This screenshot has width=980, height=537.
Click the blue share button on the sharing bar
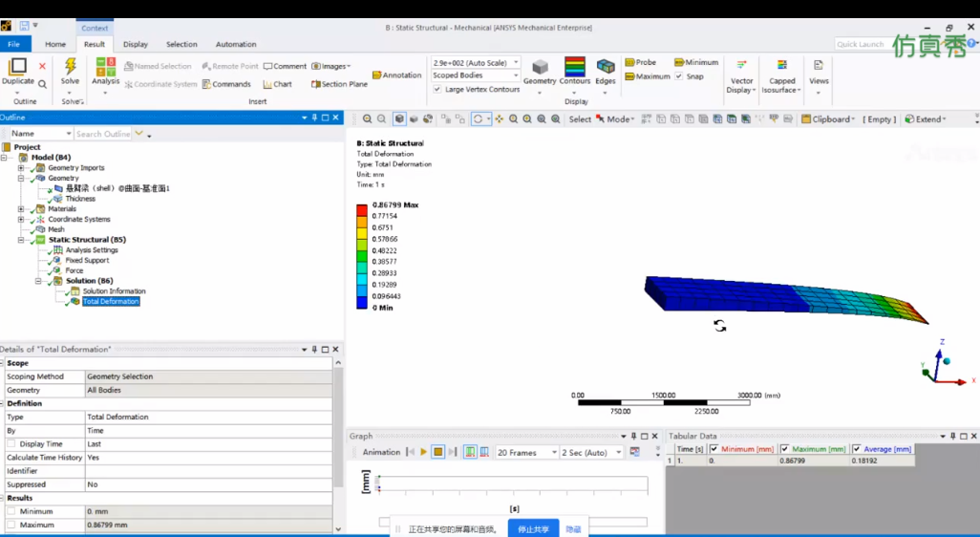[533, 528]
